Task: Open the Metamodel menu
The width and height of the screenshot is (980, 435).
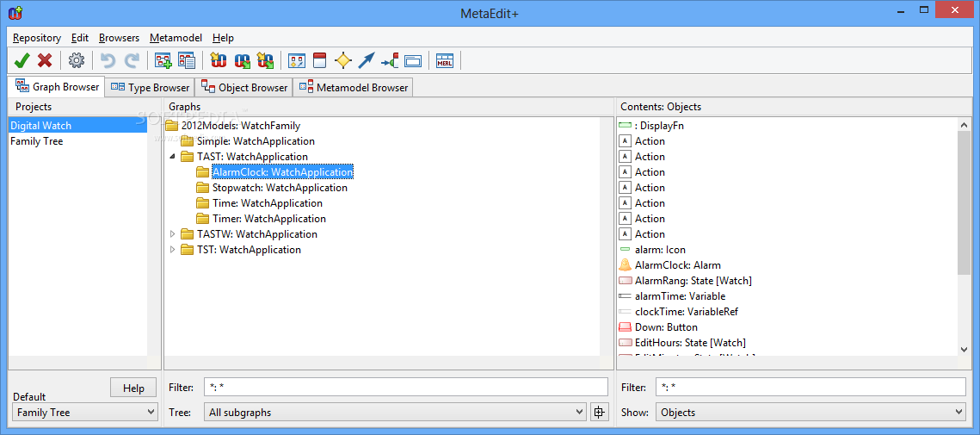Action: 176,38
